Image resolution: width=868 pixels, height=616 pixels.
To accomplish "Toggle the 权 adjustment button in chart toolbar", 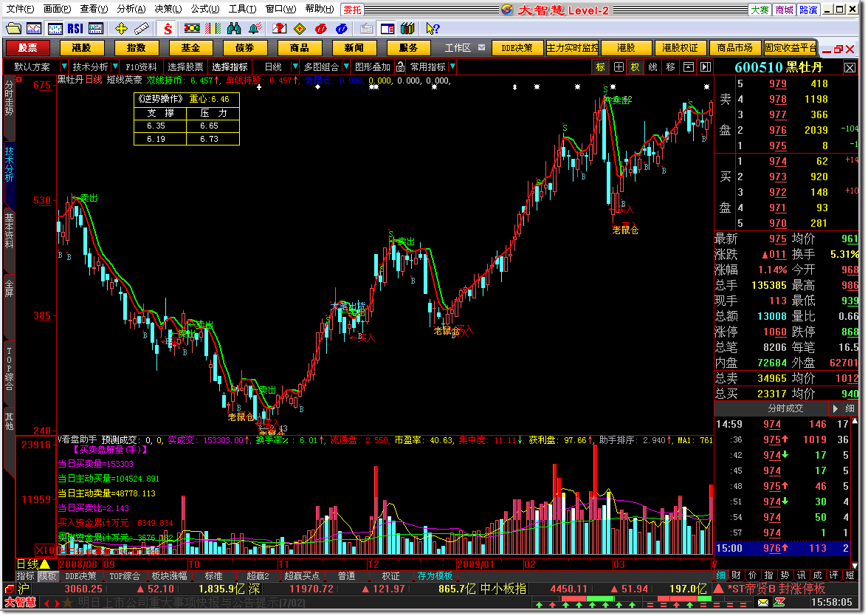I will (635, 67).
